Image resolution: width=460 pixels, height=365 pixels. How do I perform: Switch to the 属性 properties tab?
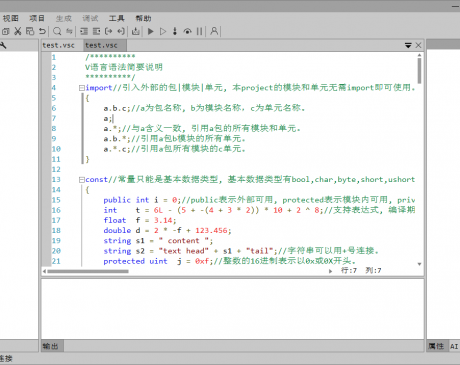pyautogui.click(x=436, y=346)
